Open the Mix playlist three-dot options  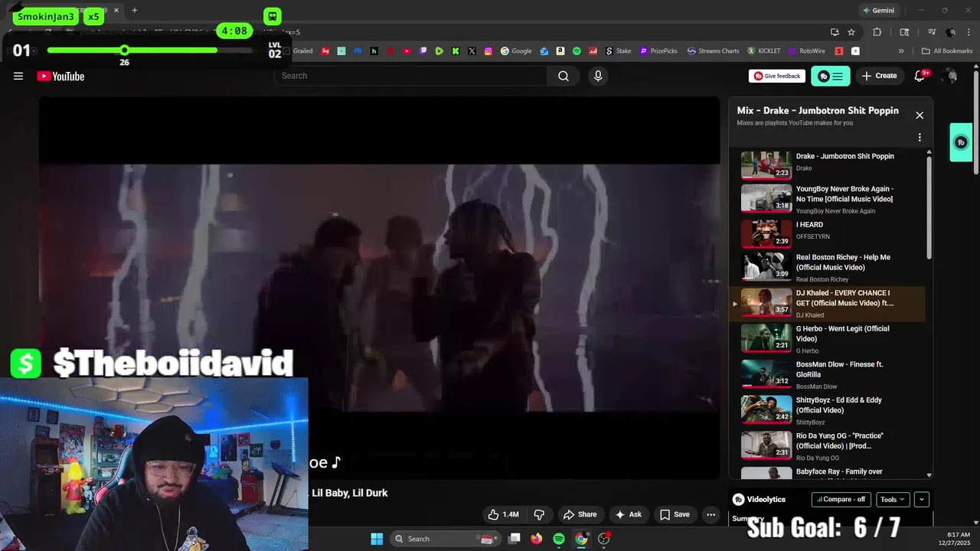point(920,138)
